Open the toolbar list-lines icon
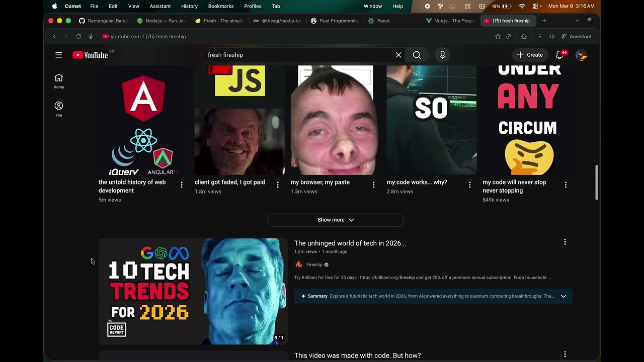This screenshot has height=362, width=644. [540, 36]
